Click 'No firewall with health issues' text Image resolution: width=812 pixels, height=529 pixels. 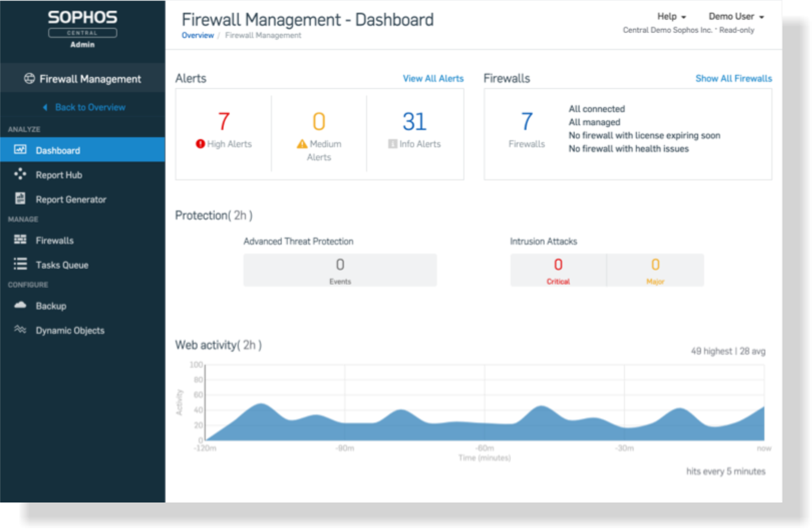tap(629, 149)
